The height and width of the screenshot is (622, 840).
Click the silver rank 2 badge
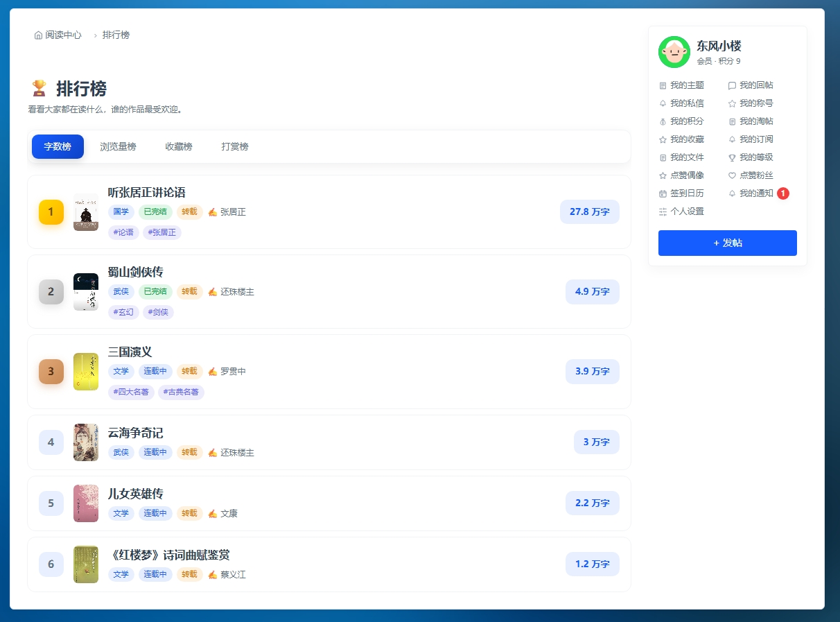51,292
